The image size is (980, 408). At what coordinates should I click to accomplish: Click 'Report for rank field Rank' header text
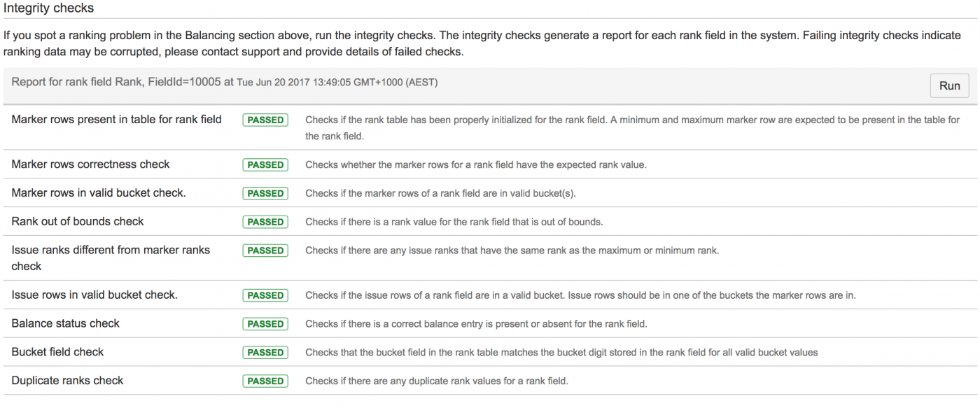[77, 82]
